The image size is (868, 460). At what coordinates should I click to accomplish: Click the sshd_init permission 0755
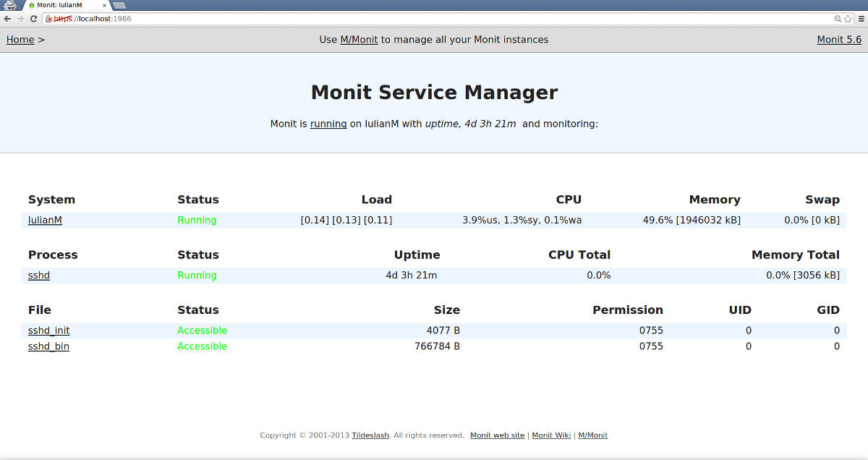click(651, 331)
